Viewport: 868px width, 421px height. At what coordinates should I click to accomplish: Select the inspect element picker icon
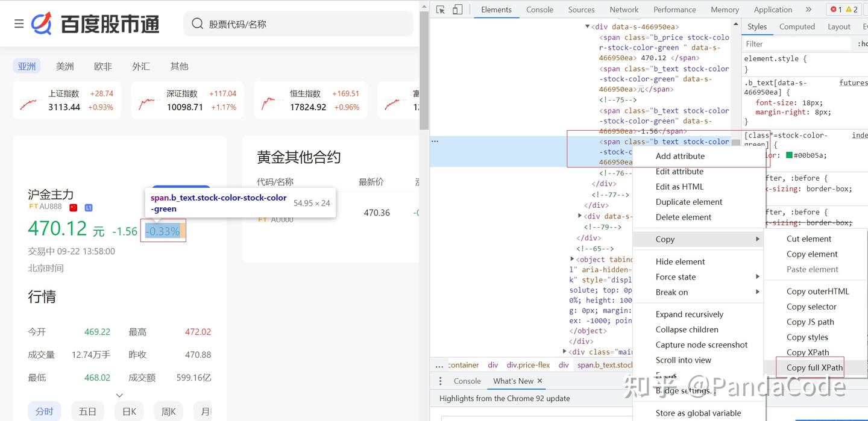[441, 10]
